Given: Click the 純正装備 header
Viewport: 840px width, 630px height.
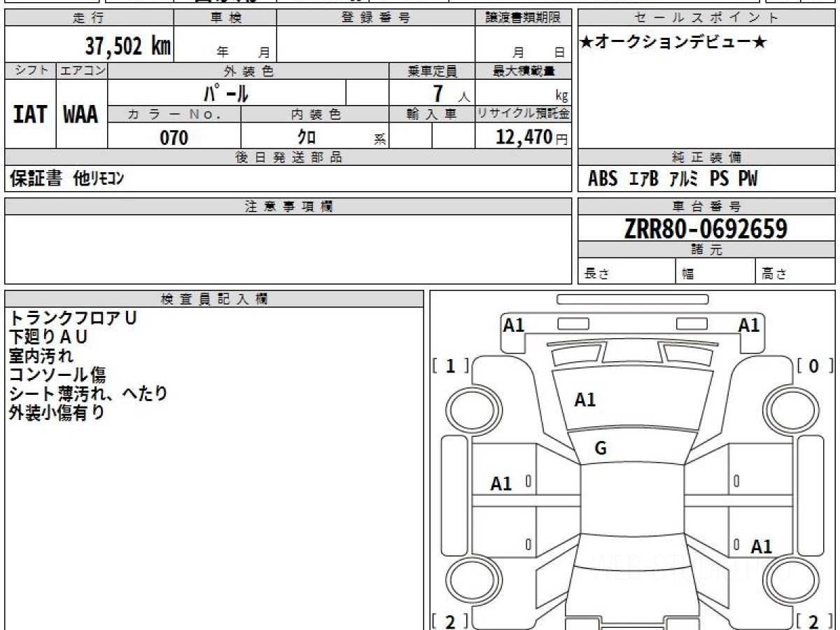Looking at the screenshot, I should (706, 157).
